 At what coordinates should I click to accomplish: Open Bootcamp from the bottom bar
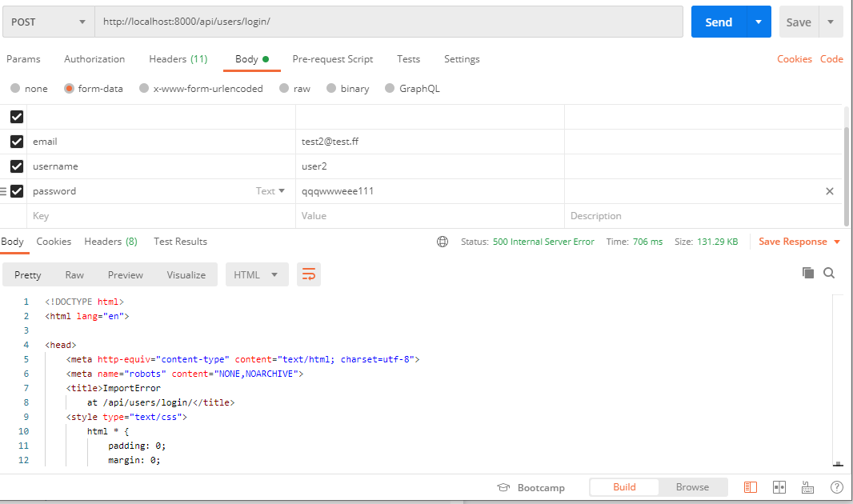[531, 488]
